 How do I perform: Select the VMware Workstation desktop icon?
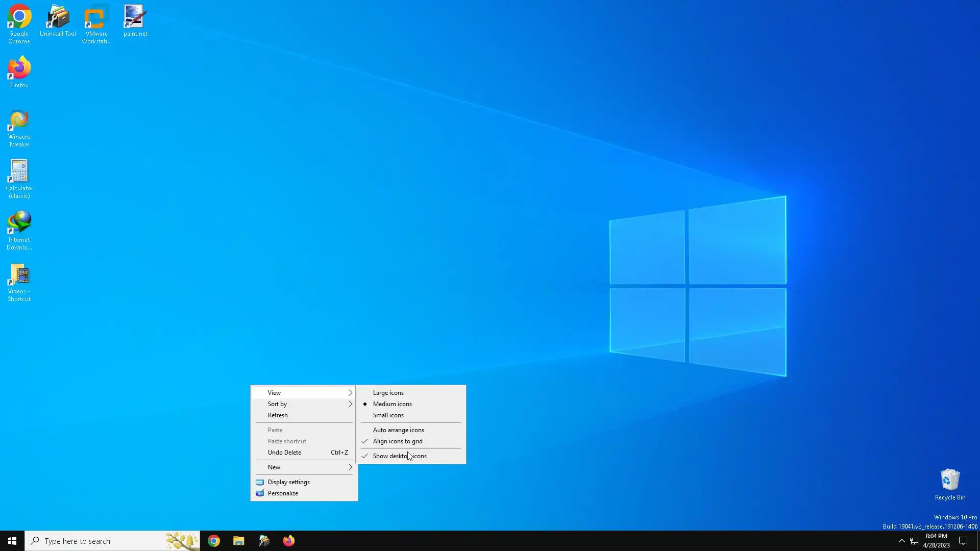[x=96, y=18]
